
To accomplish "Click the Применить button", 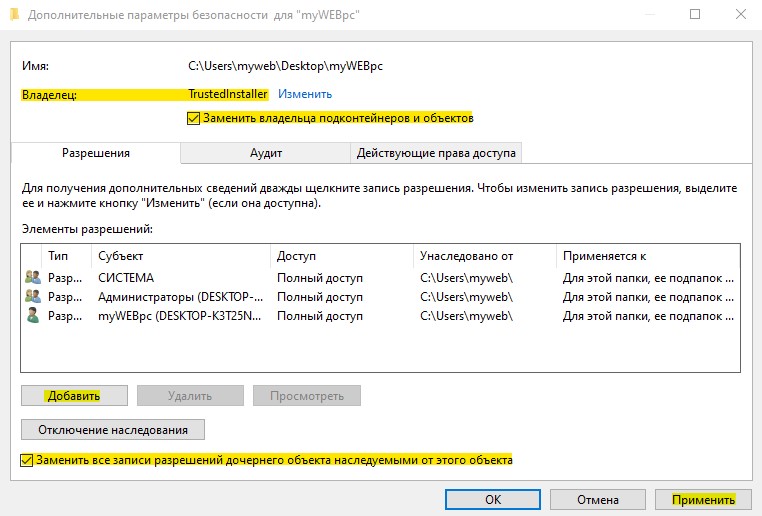I will click(703, 499).
